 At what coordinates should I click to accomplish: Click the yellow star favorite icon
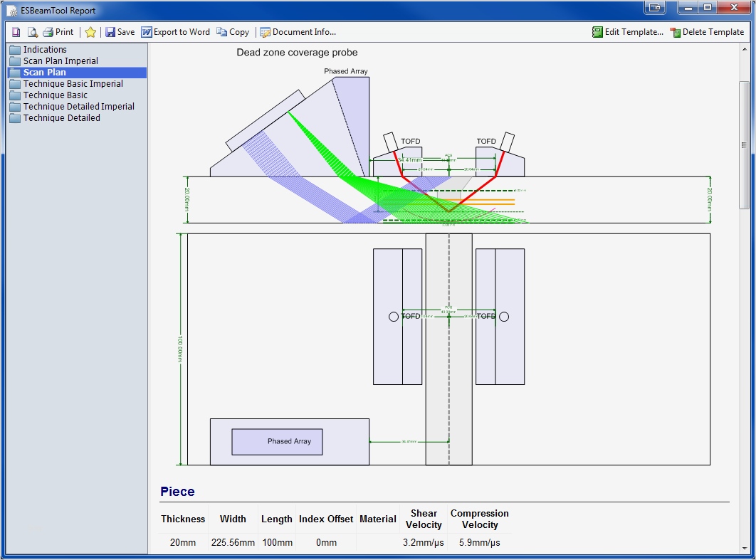tap(90, 32)
